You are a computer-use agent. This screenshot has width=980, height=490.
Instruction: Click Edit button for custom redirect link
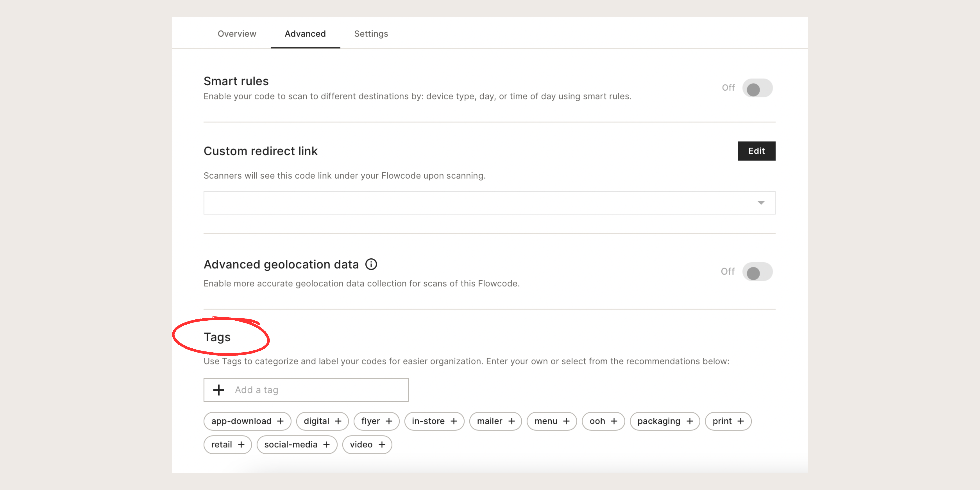[x=756, y=151]
